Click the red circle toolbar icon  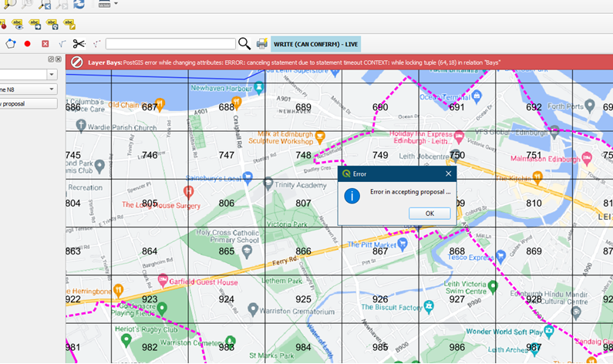27,44
